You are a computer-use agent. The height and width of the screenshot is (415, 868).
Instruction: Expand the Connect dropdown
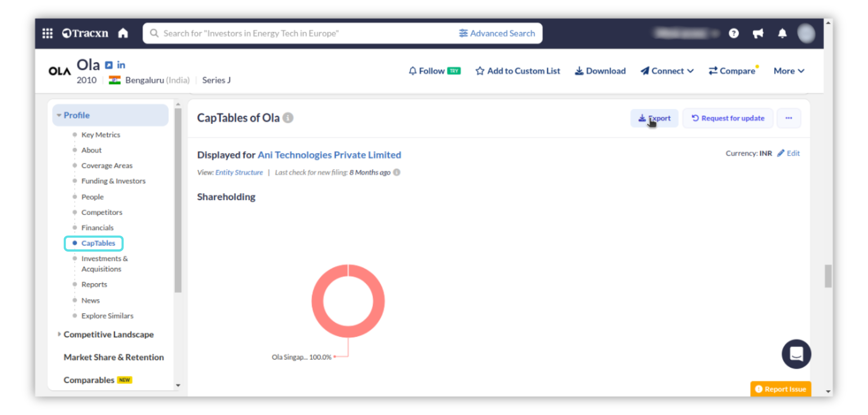[667, 71]
